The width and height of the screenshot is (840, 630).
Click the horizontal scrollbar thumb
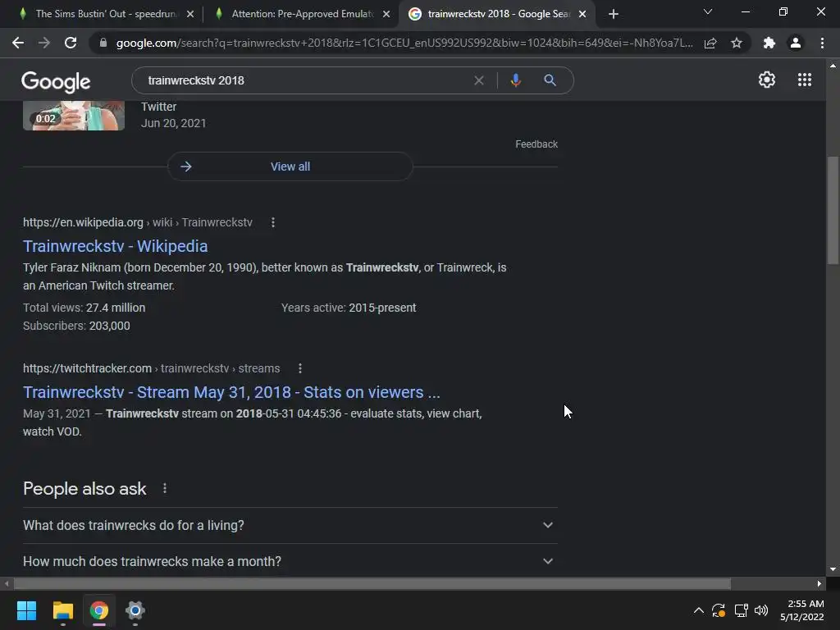point(372,583)
